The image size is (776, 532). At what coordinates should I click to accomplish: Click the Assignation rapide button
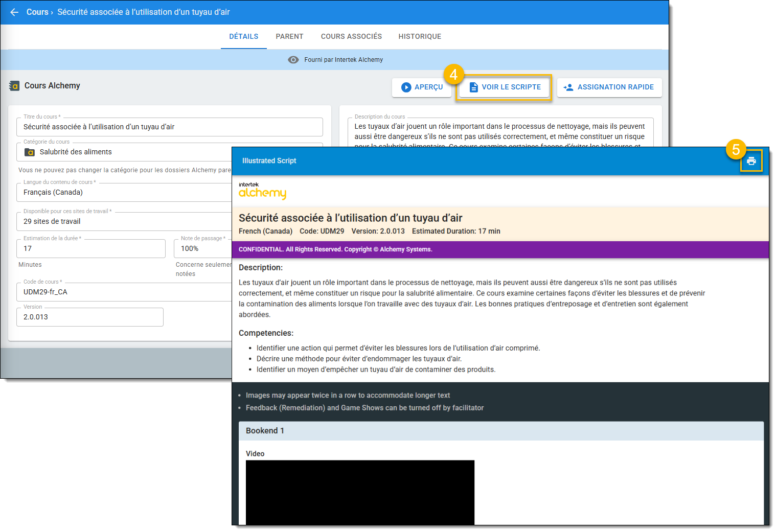coord(609,87)
